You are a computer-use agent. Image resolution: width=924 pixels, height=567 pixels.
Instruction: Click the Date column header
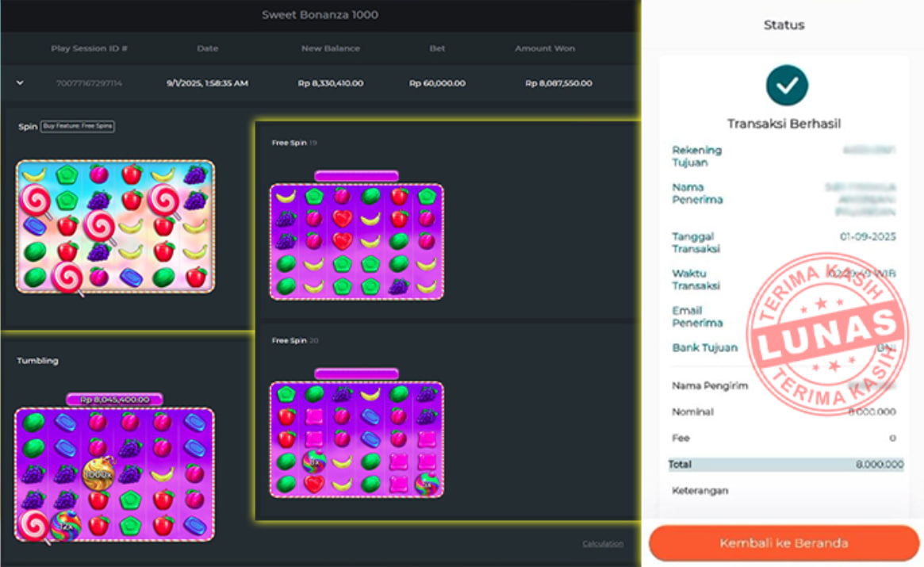208,48
